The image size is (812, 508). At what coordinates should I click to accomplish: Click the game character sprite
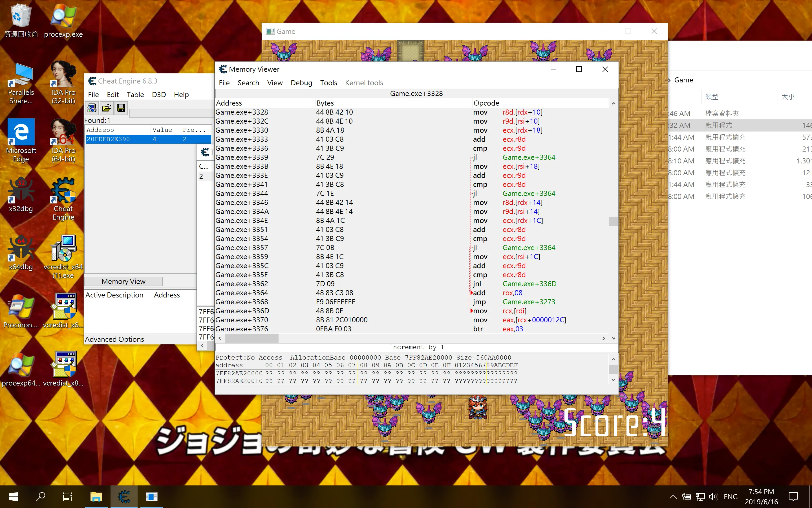click(x=477, y=407)
